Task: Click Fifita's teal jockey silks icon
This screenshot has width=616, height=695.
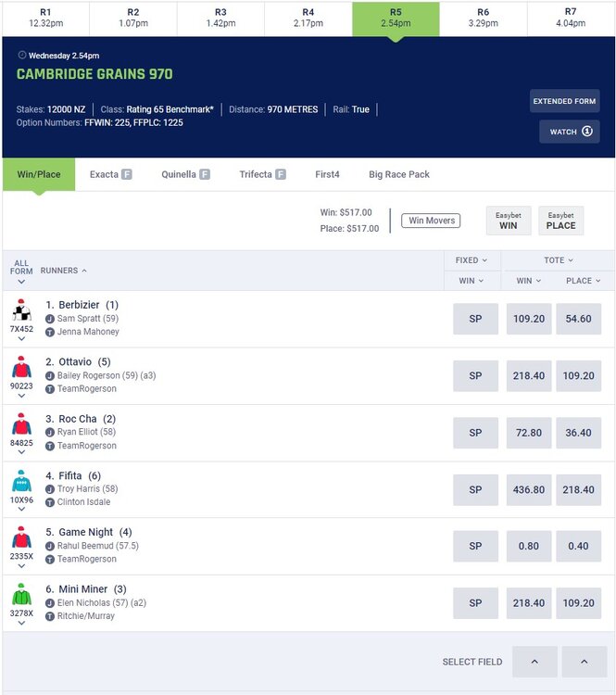Action: 21,482
